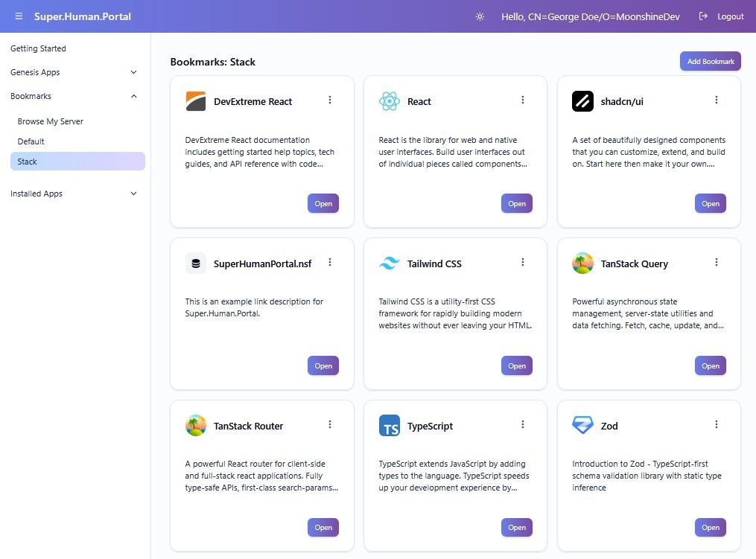Click the TypeScript card title
The height and width of the screenshot is (559, 756).
(430, 426)
